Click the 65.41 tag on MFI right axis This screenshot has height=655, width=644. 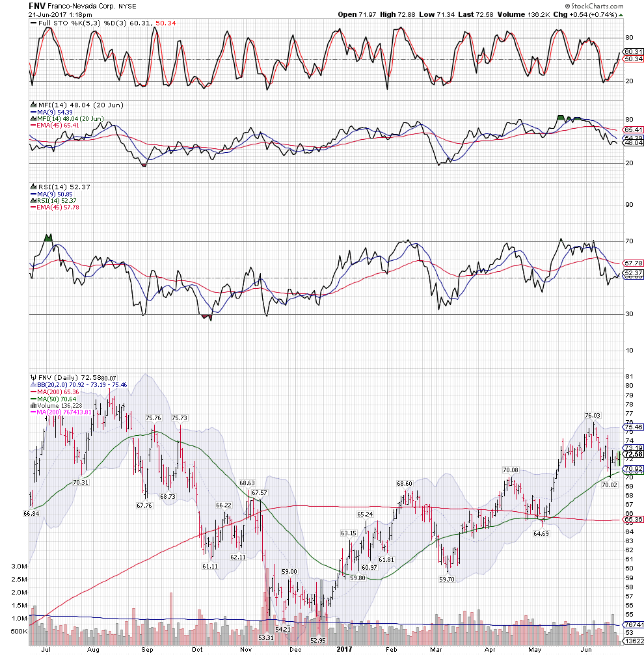coord(634,130)
